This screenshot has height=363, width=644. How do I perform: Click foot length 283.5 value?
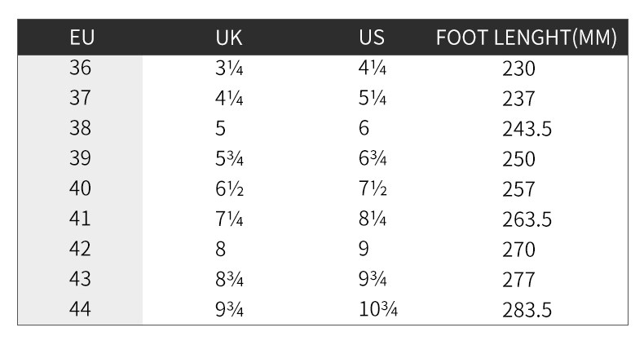click(x=527, y=310)
